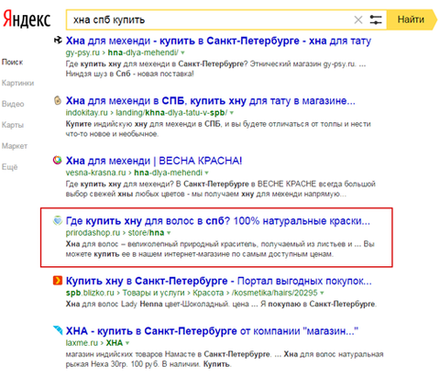Expand dropdown arrow after laxme.ru URL
This screenshot has width=440, height=380.
point(127,343)
